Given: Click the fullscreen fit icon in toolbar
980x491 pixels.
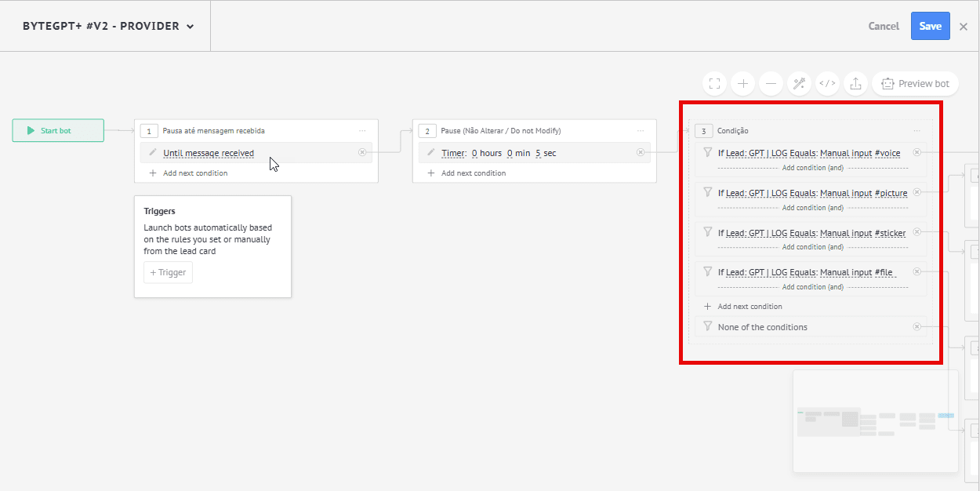Looking at the screenshot, I should pyautogui.click(x=714, y=83).
